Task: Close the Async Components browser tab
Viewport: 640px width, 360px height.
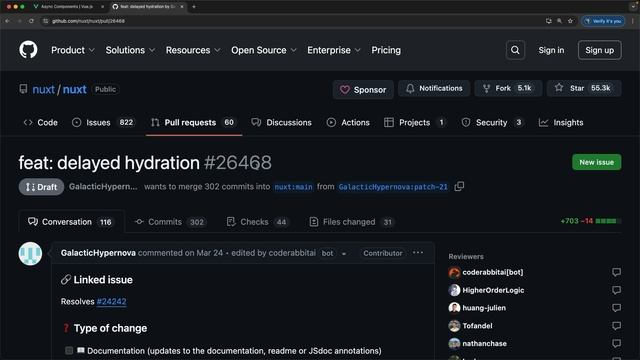Action: 102,7
